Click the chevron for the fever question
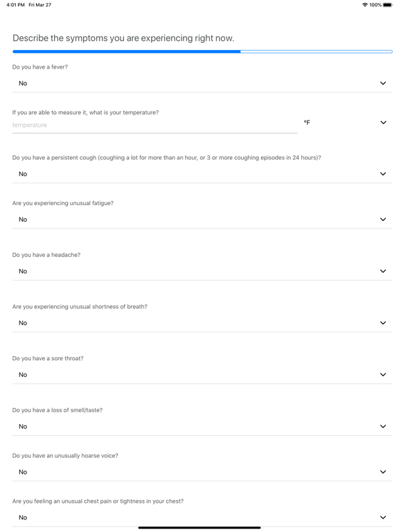 tap(383, 83)
